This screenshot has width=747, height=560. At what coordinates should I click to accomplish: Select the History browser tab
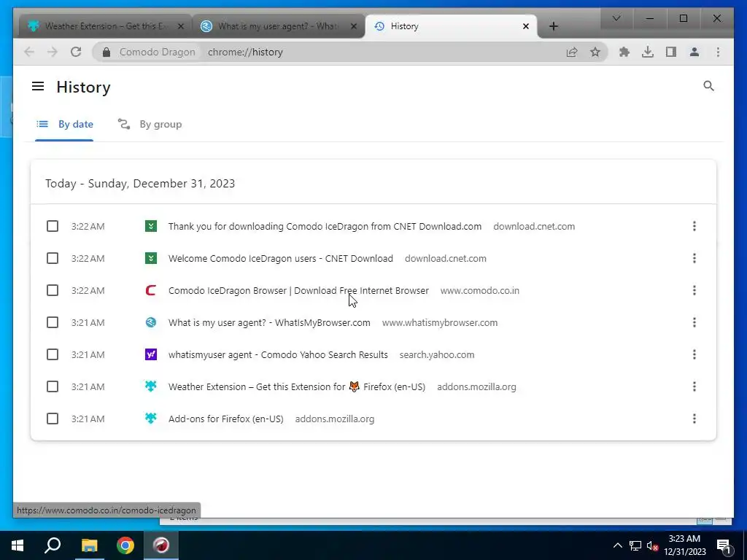pos(450,26)
